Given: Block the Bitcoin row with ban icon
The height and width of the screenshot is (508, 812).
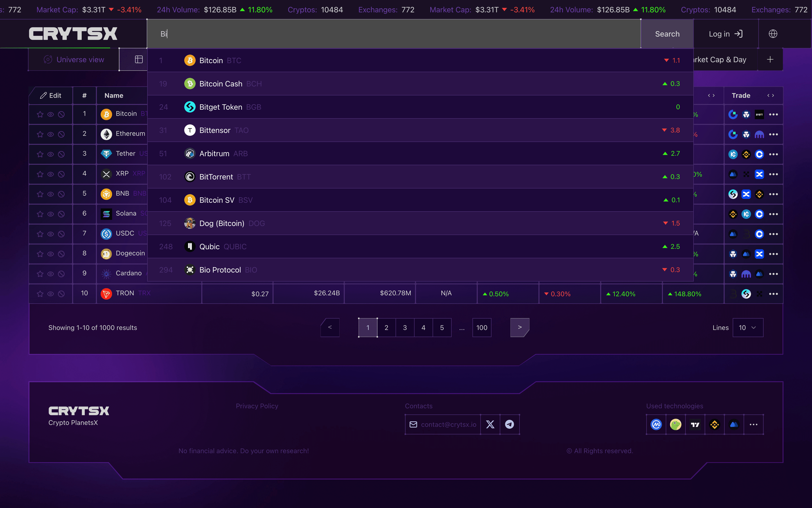Looking at the screenshot, I should [61, 114].
